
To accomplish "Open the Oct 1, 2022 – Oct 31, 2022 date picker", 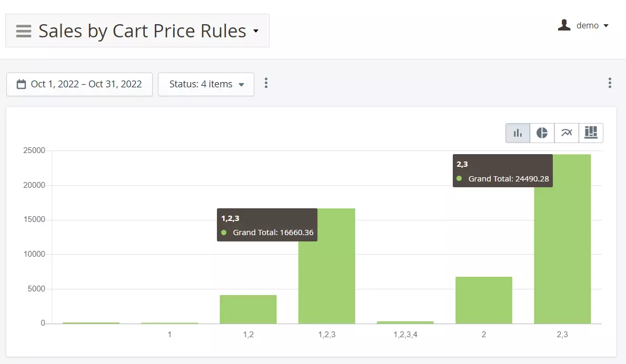I will pyautogui.click(x=86, y=84).
